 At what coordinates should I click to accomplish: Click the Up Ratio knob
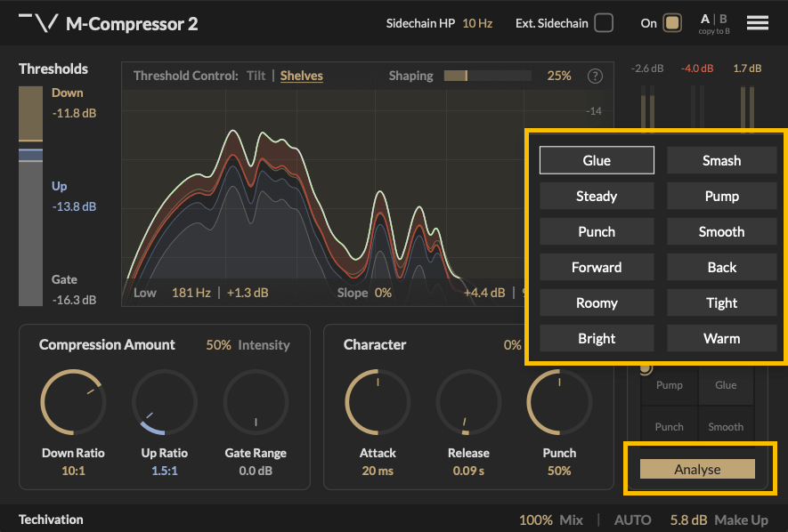[165, 402]
